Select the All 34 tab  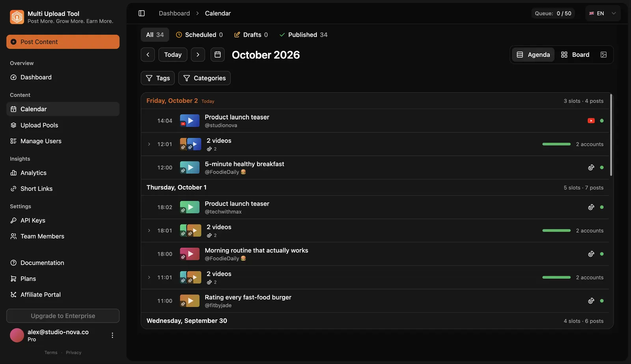[155, 35]
